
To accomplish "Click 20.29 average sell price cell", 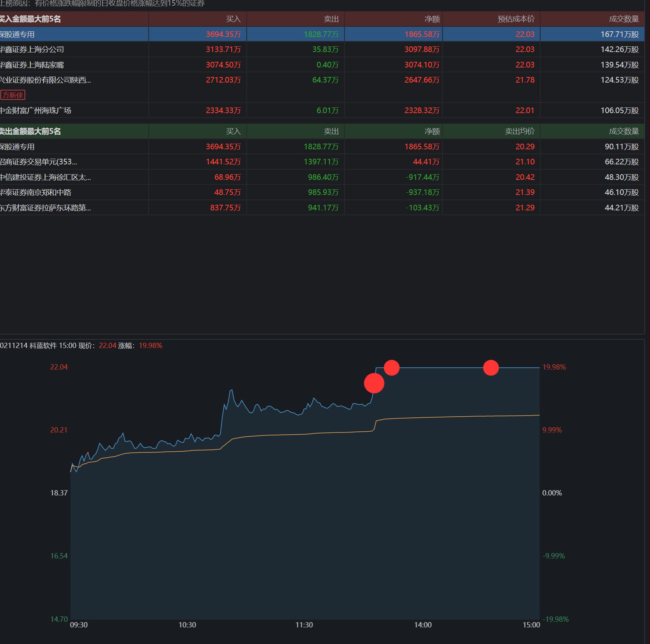I will [525, 147].
